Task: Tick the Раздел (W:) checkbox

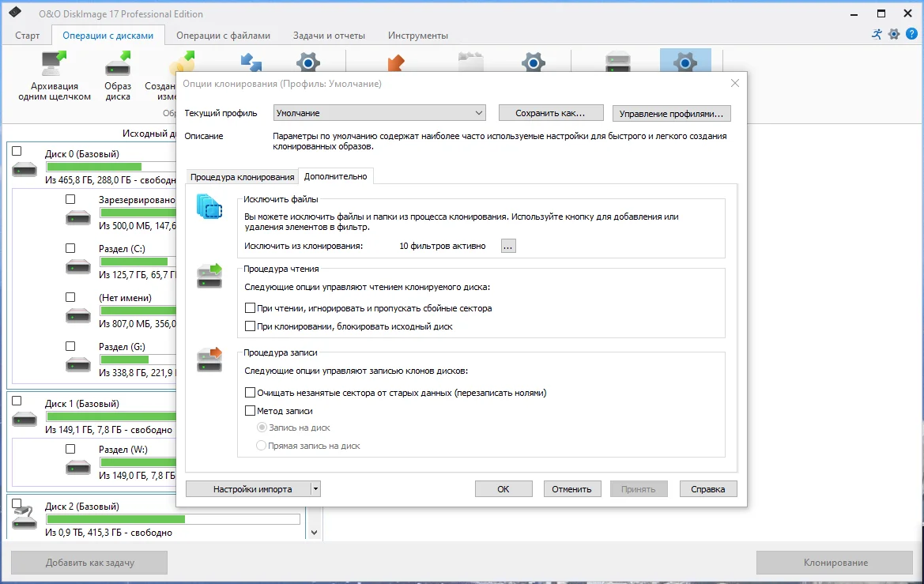Action: pyautogui.click(x=70, y=448)
